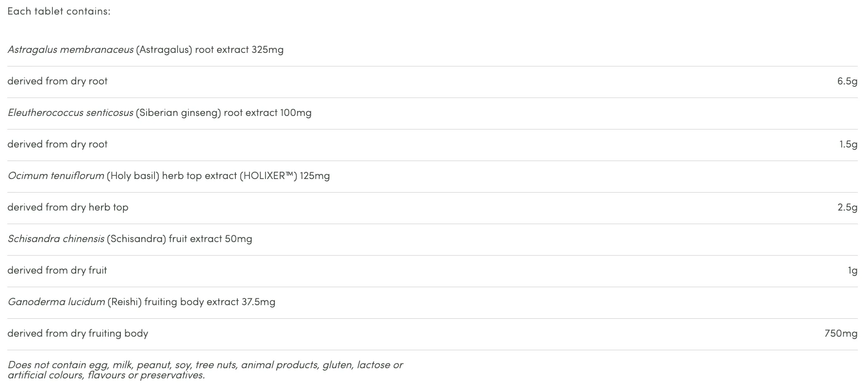Click the allergen disclaimer 'Does not contain egg'

205,365
